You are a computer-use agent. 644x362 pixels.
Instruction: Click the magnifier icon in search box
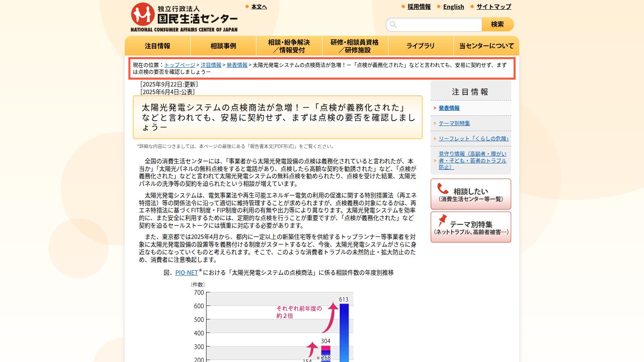393,25
